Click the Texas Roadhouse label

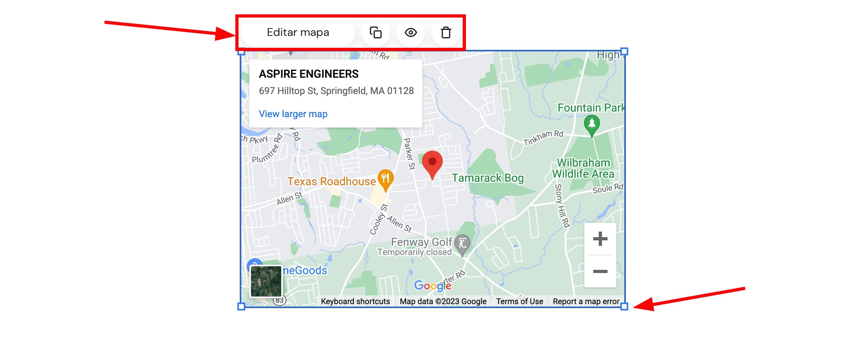[331, 181]
